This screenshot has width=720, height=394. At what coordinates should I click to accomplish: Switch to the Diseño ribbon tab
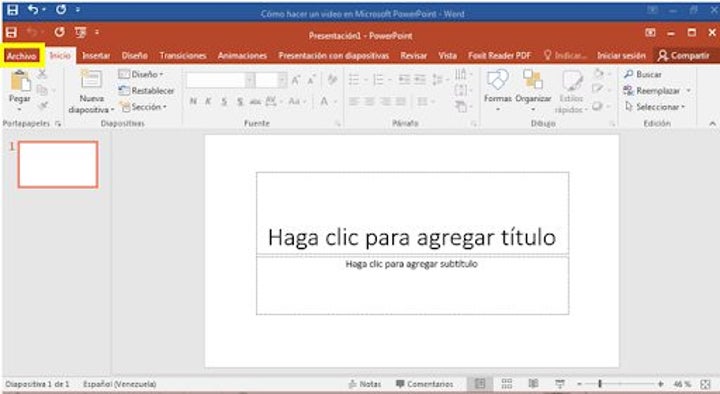135,56
